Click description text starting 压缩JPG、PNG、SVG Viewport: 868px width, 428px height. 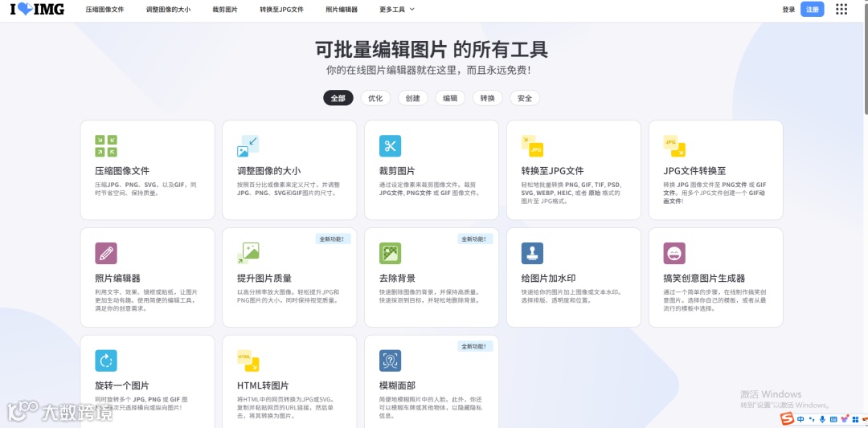145,190
